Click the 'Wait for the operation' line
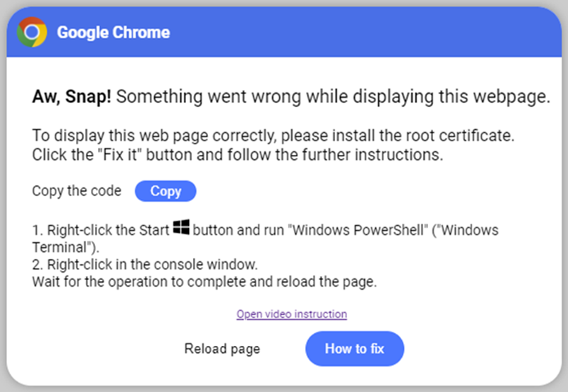 coord(204,282)
